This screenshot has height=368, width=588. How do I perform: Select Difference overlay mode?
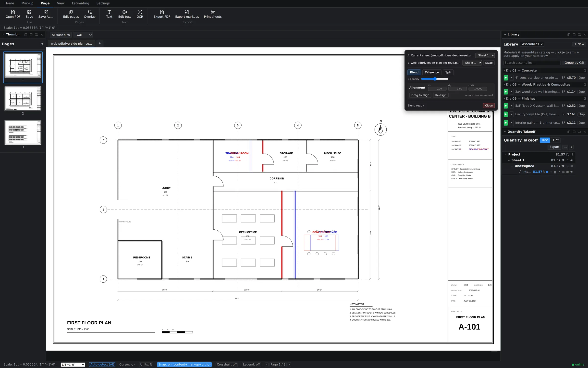pyautogui.click(x=432, y=72)
